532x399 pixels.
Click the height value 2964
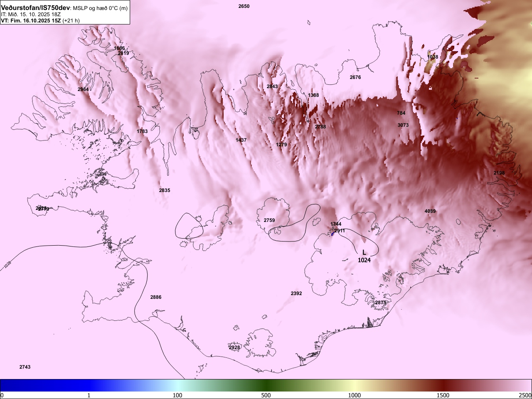click(x=83, y=89)
